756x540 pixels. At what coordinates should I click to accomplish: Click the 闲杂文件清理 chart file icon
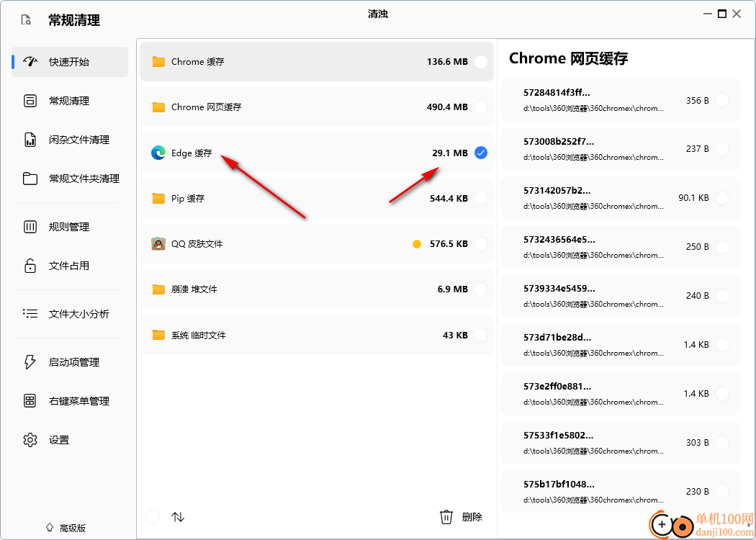(30, 140)
